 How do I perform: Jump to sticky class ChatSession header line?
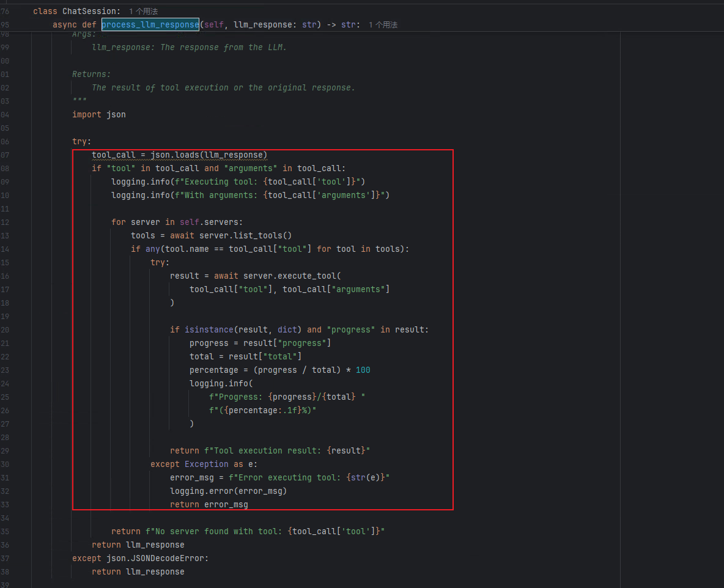76,11
